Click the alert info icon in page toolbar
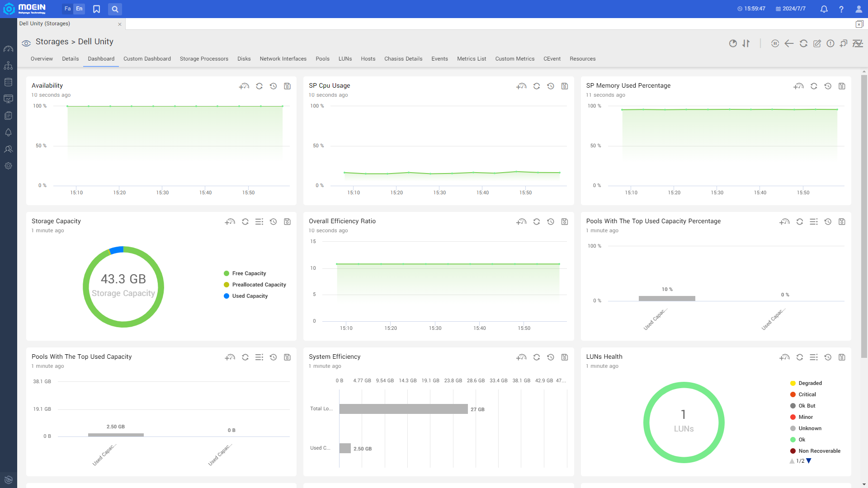The image size is (868, 488). point(830,43)
